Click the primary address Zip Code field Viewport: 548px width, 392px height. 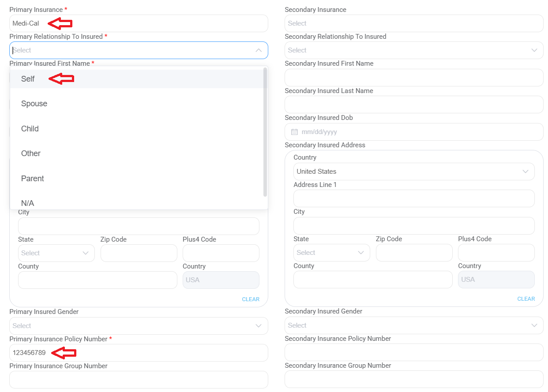tap(139, 253)
